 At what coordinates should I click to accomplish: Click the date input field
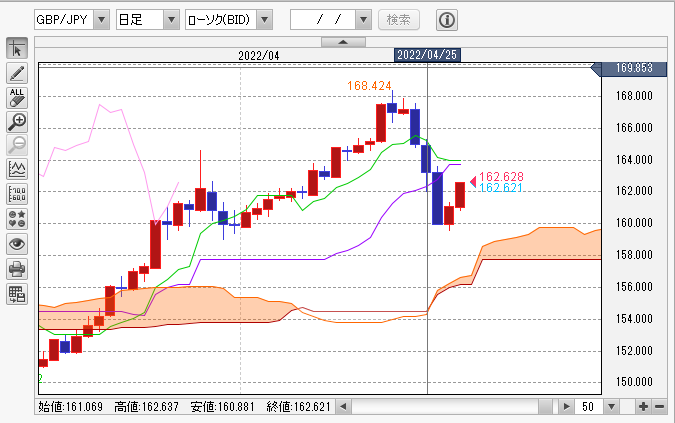[323, 20]
